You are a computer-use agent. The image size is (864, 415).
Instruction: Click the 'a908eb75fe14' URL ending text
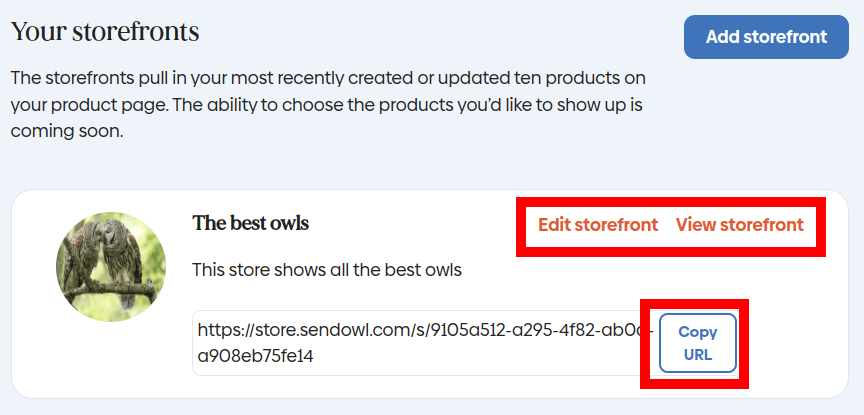(x=255, y=356)
